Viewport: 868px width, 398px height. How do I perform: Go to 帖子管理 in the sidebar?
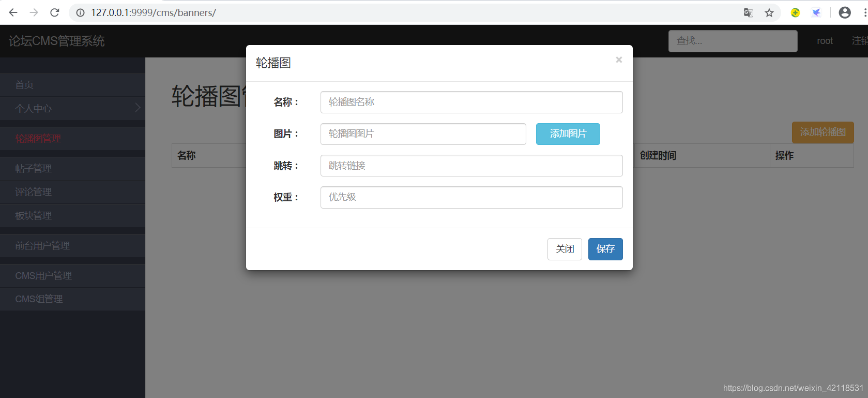point(72,169)
